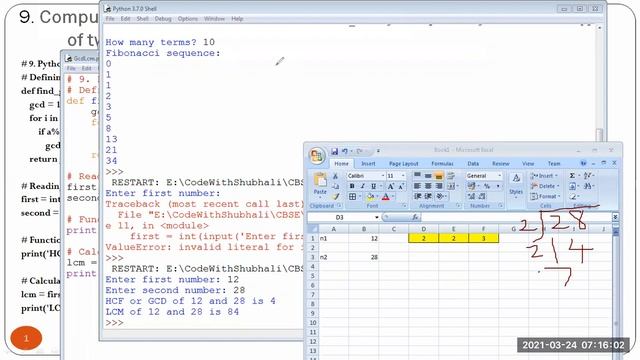Open the AutoSum function
The image size is (640, 360).
tap(572, 176)
